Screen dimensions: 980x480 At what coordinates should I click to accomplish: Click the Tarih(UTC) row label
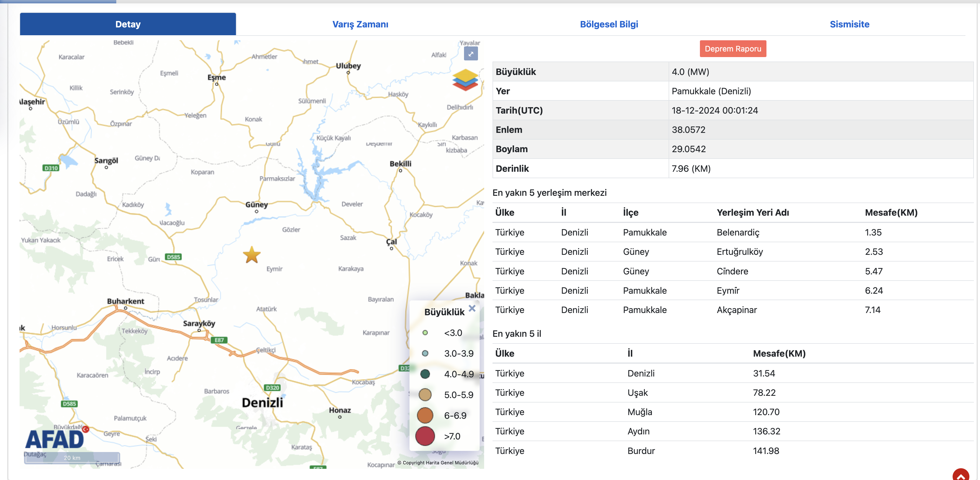coord(519,111)
